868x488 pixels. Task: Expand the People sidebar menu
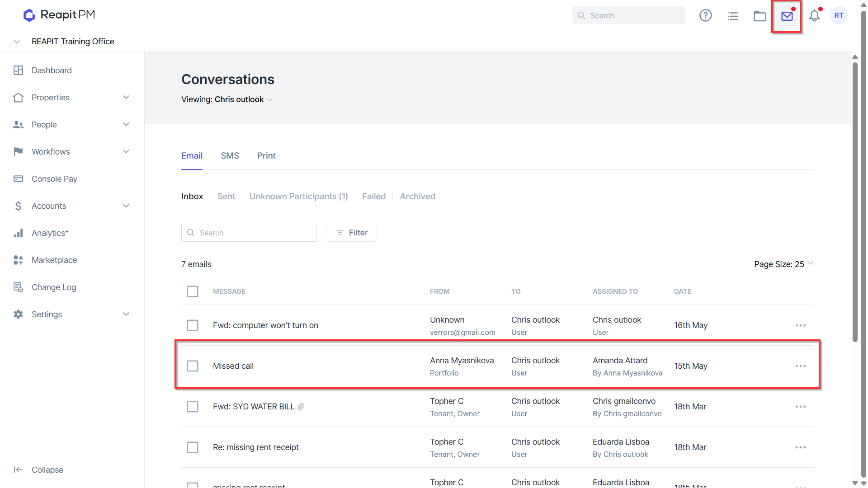click(x=126, y=125)
